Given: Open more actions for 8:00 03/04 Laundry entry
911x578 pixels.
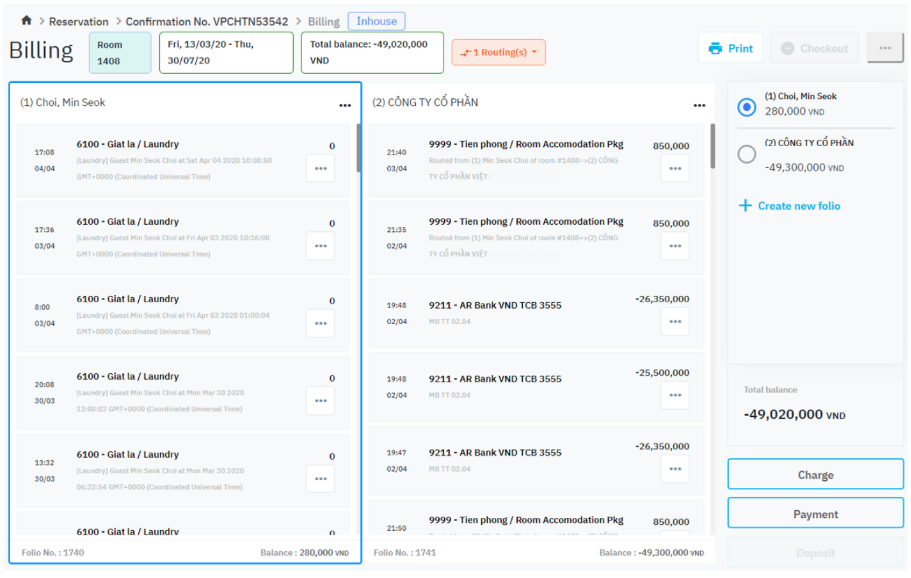Looking at the screenshot, I should click(320, 323).
